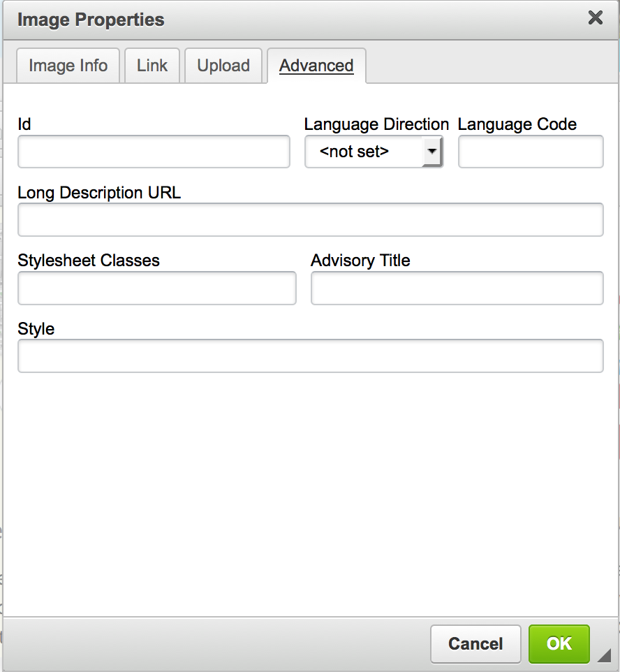Close the Image Properties dialog
Image resolution: width=620 pixels, height=672 pixels.
tap(595, 18)
